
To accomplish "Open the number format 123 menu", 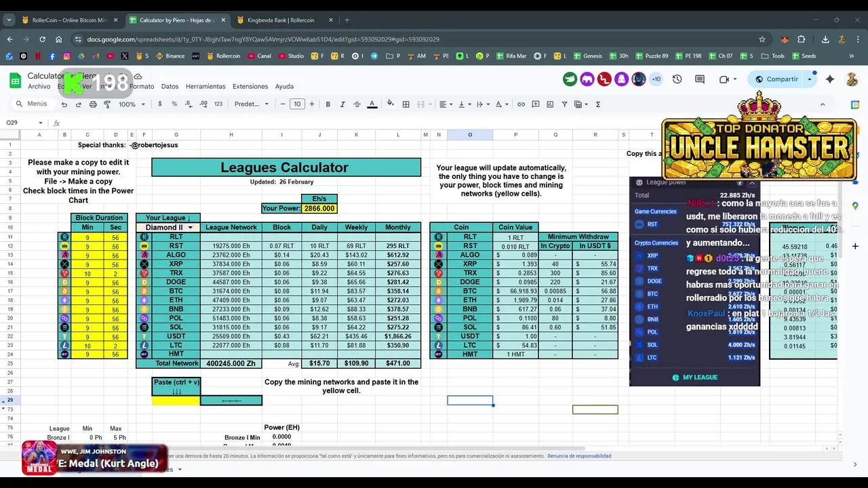I will [218, 104].
